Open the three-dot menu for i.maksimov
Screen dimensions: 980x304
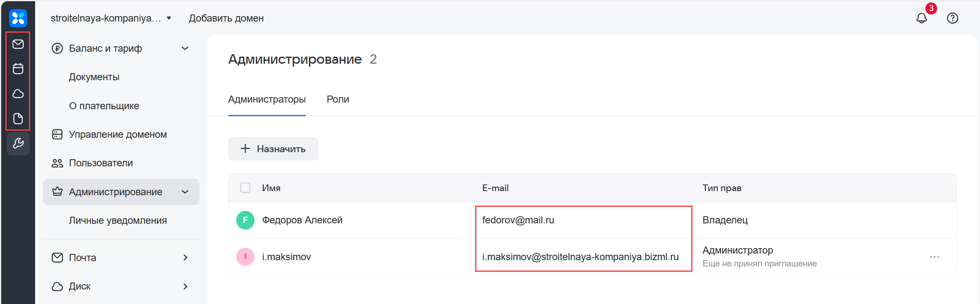coord(935,257)
